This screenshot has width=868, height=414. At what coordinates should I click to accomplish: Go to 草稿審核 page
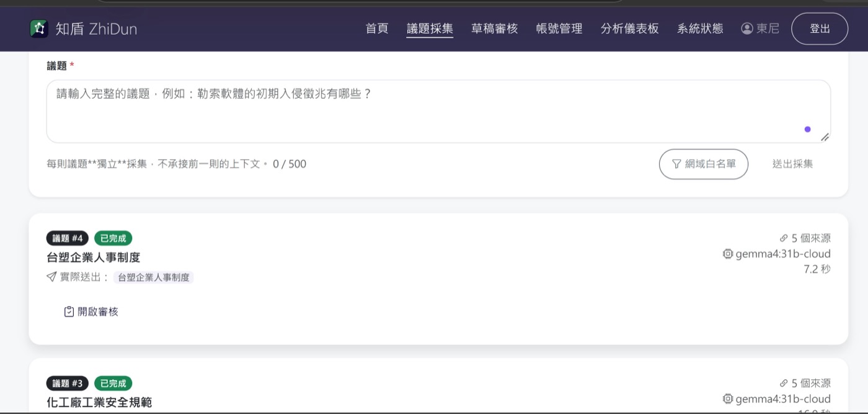click(494, 29)
